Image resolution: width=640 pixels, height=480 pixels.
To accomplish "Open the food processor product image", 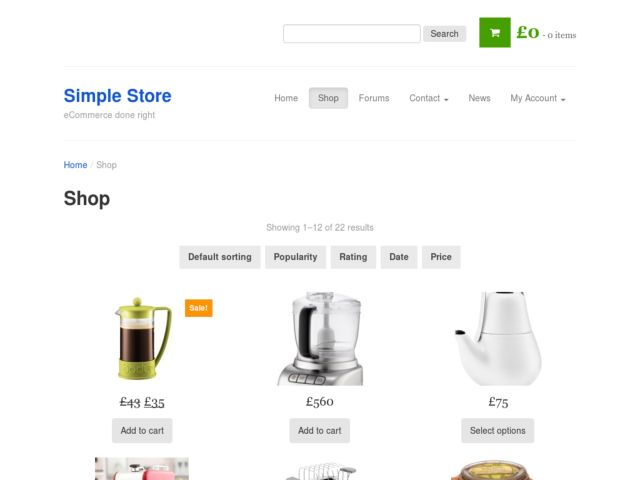I will click(320, 338).
